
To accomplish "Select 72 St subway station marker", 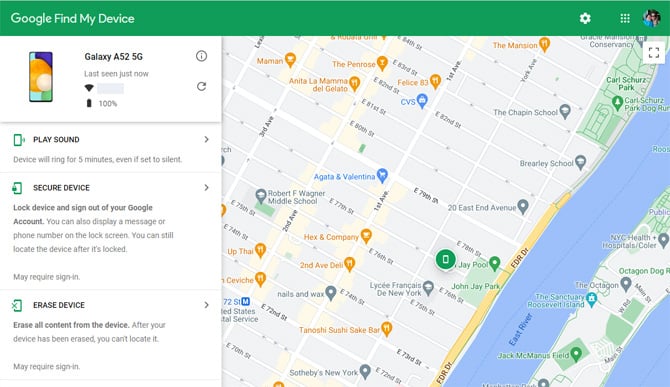I will pyautogui.click(x=246, y=302).
